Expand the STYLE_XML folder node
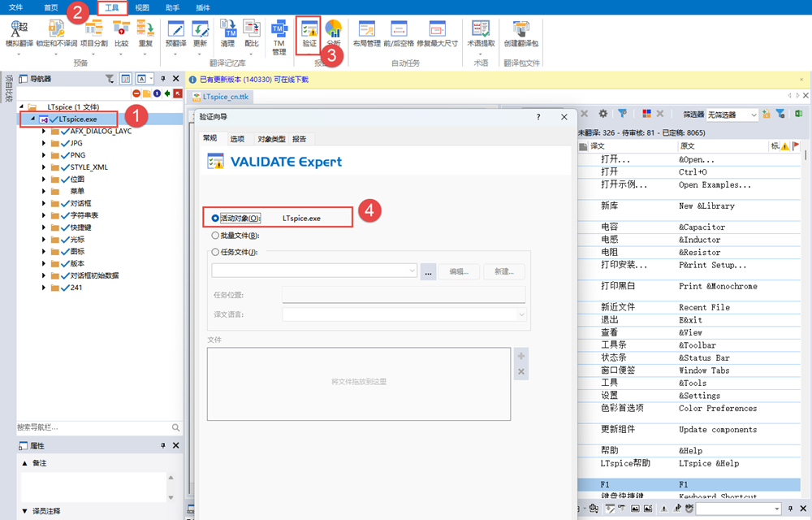 (44, 167)
